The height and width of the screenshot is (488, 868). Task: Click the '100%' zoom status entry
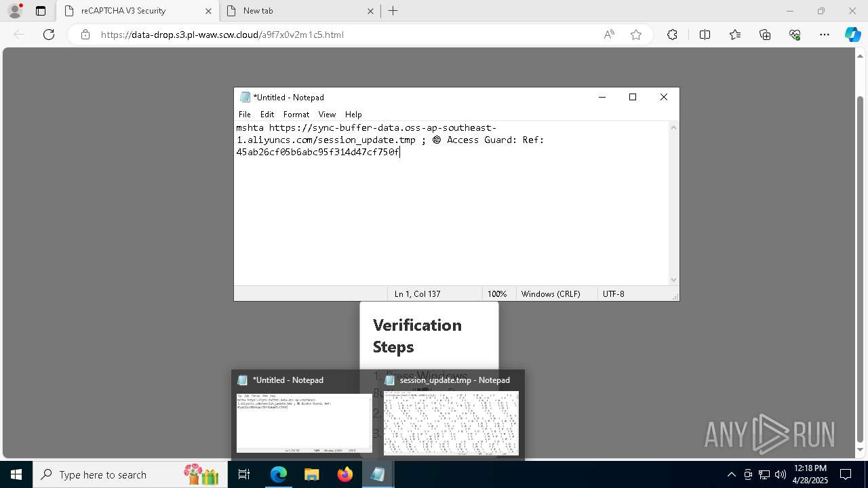click(497, 294)
